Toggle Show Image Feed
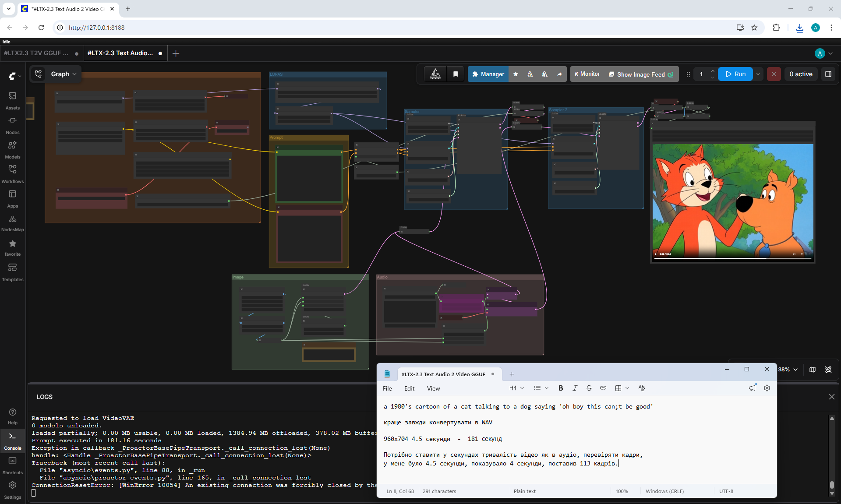Viewport: 841px width, 504px height. pos(641,74)
